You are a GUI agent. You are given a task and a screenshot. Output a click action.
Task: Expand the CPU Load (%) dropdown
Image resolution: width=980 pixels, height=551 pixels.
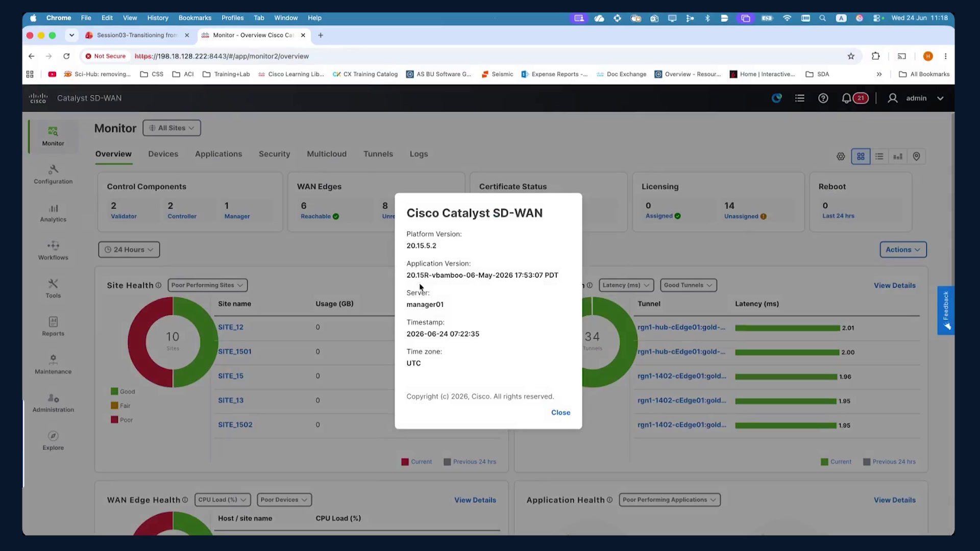tap(223, 500)
